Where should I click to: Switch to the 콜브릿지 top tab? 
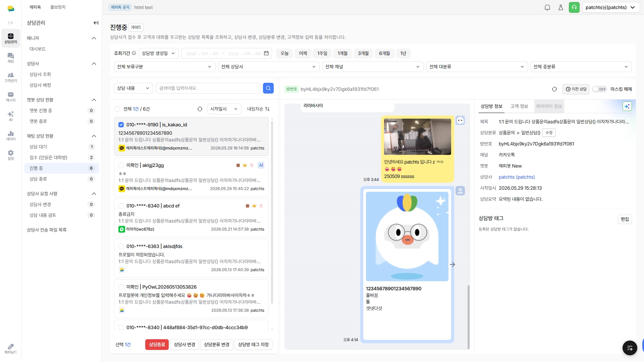tap(58, 7)
